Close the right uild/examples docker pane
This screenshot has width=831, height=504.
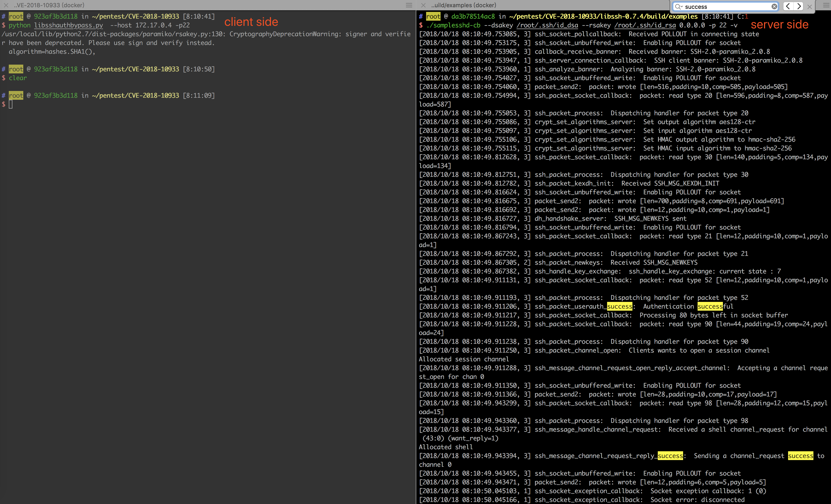coord(423,5)
